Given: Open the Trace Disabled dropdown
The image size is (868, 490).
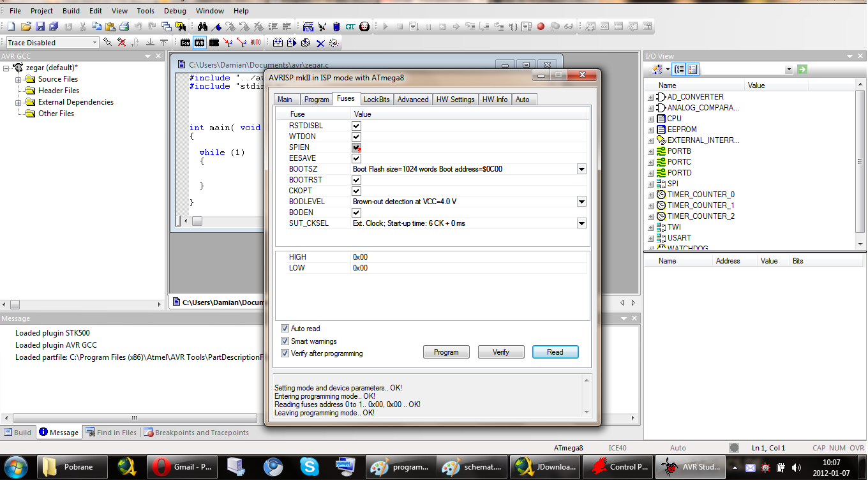Looking at the screenshot, I should coord(95,43).
